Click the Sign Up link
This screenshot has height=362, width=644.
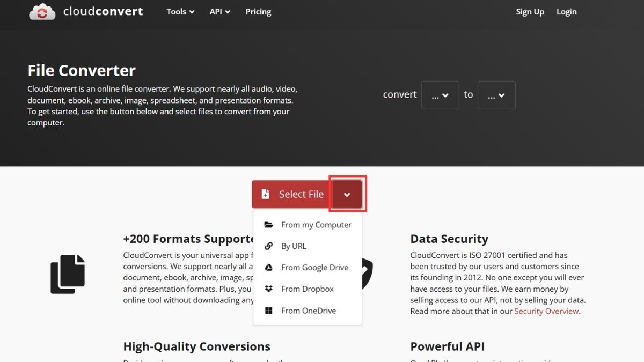click(530, 11)
